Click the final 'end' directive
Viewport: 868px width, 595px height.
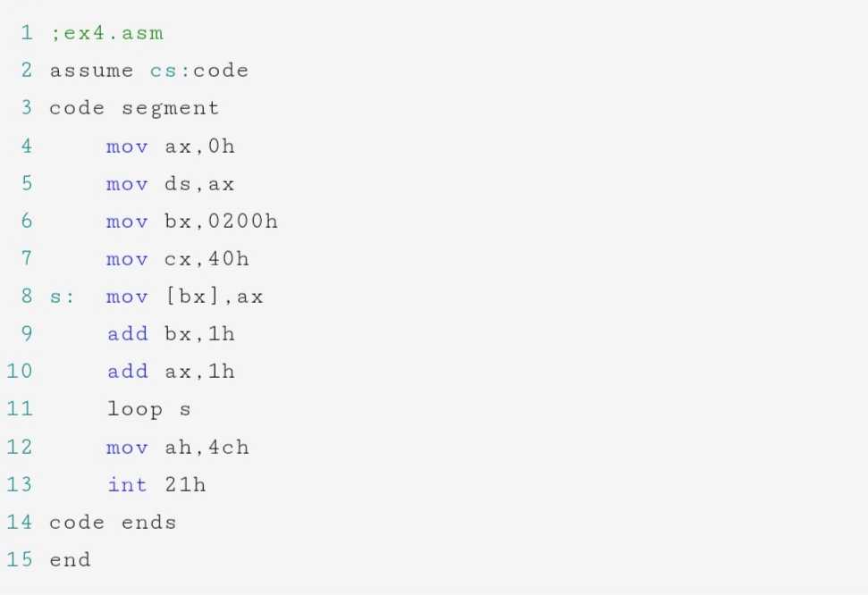click(x=70, y=560)
